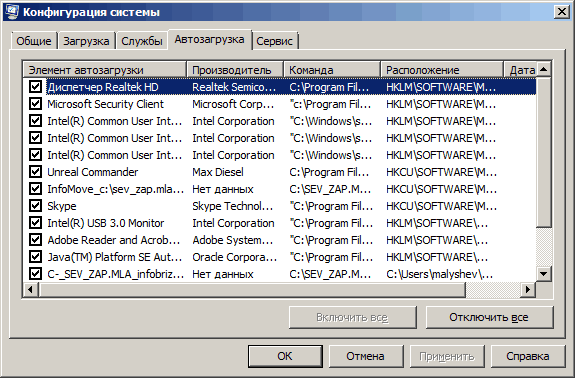
Task: Click the Включить все button
Action: (352, 317)
